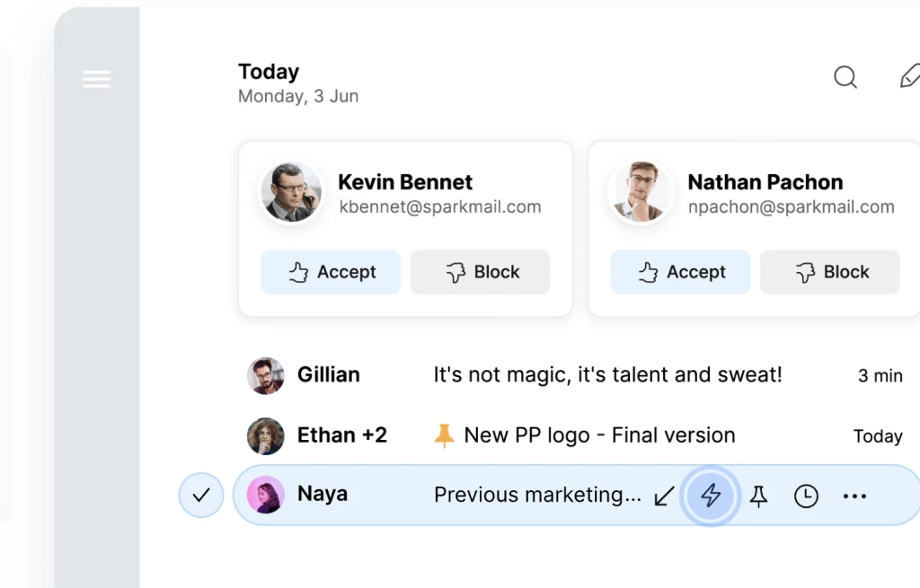Open search with the magnifier icon

click(x=845, y=78)
